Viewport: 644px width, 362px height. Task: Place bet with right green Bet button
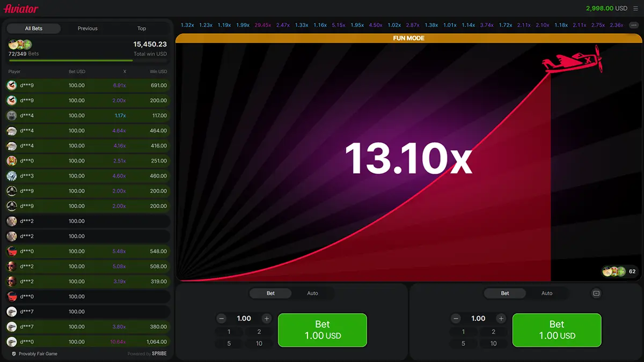pyautogui.click(x=557, y=330)
